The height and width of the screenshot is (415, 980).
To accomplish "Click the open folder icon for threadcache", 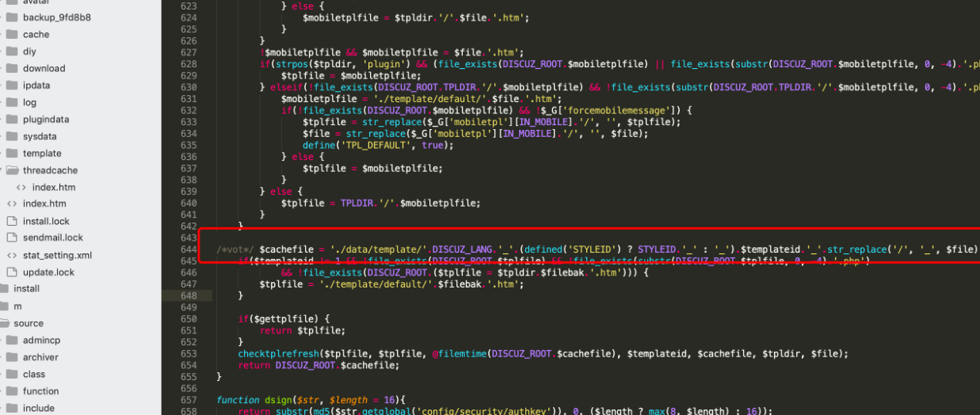I will (11, 170).
